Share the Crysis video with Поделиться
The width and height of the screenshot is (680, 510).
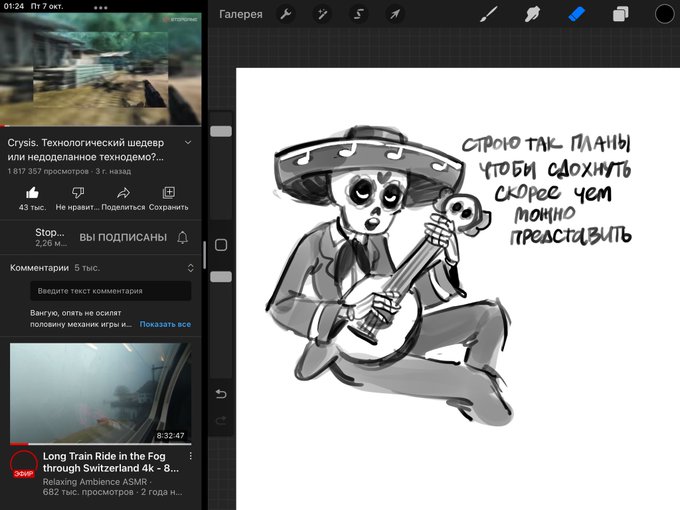point(123,198)
